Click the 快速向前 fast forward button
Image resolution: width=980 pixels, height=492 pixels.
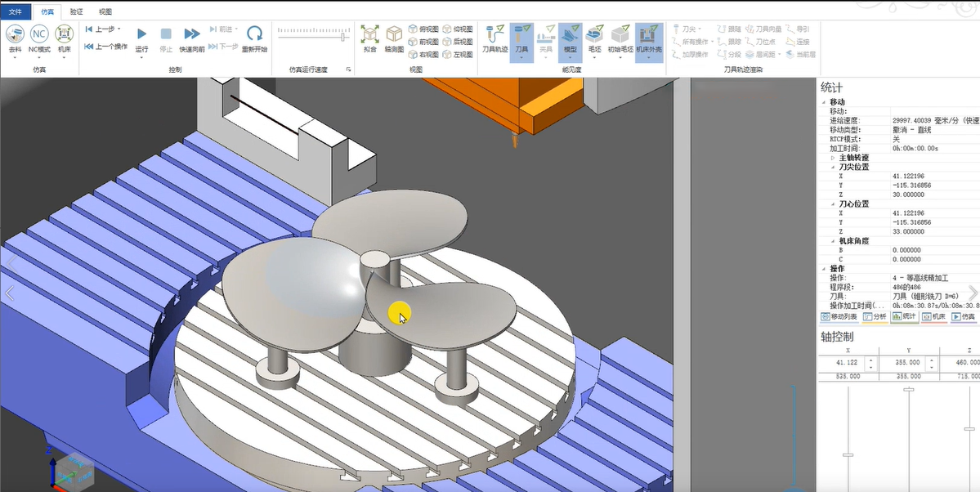[x=192, y=34]
